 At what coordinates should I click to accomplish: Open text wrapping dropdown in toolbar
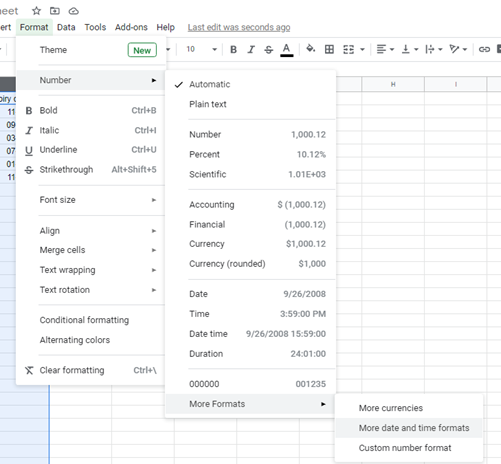(434, 49)
